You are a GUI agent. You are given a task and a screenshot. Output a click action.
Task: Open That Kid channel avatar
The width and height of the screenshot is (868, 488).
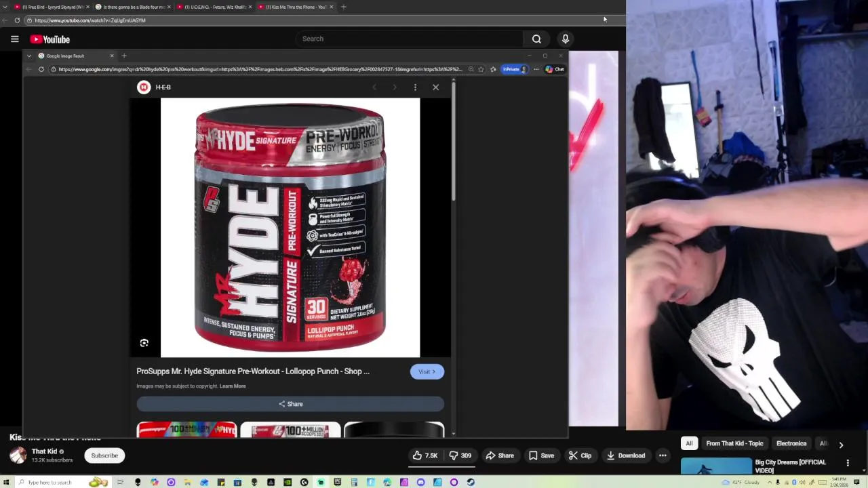[18, 455]
